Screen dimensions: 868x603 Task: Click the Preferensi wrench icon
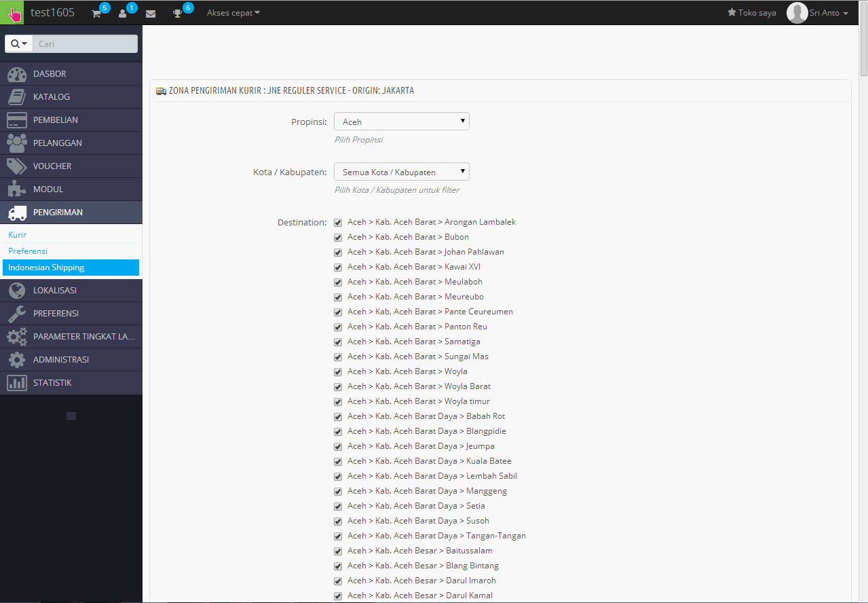tap(17, 314)
